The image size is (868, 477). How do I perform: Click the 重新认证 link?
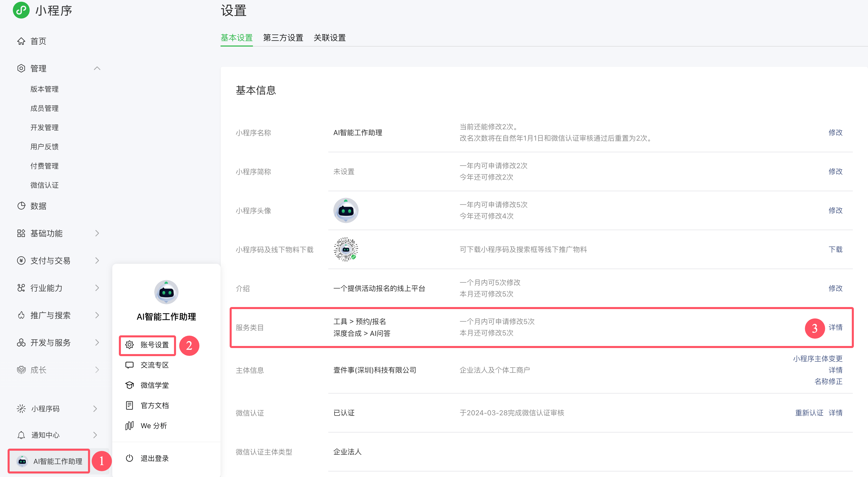pos(809,413)
